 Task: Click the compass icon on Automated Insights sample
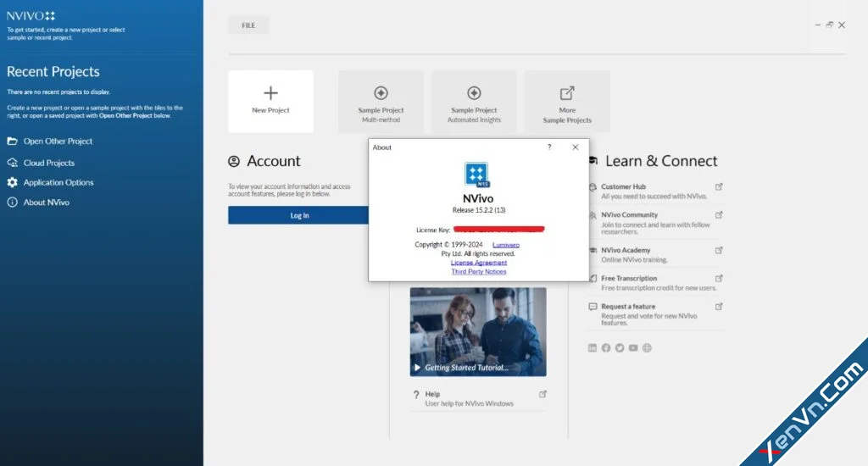point(474,93)
